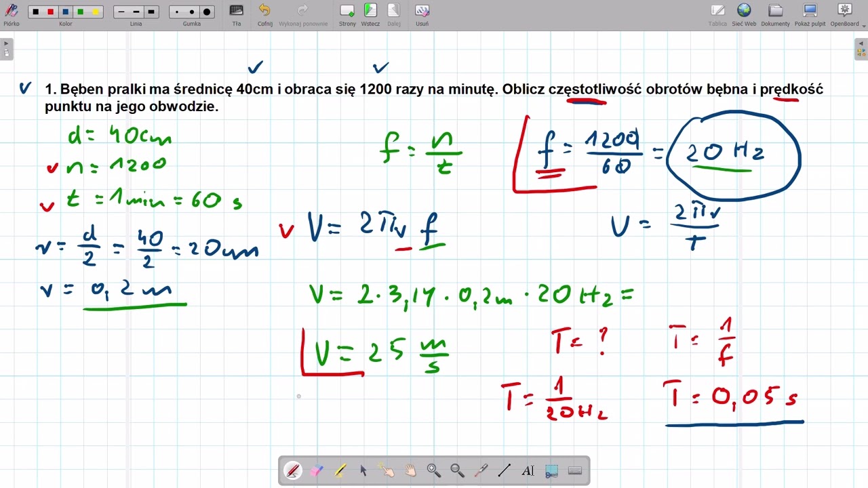Expand the left side panel
Screen dimensions: 868x488
click(x=6, y=48)
